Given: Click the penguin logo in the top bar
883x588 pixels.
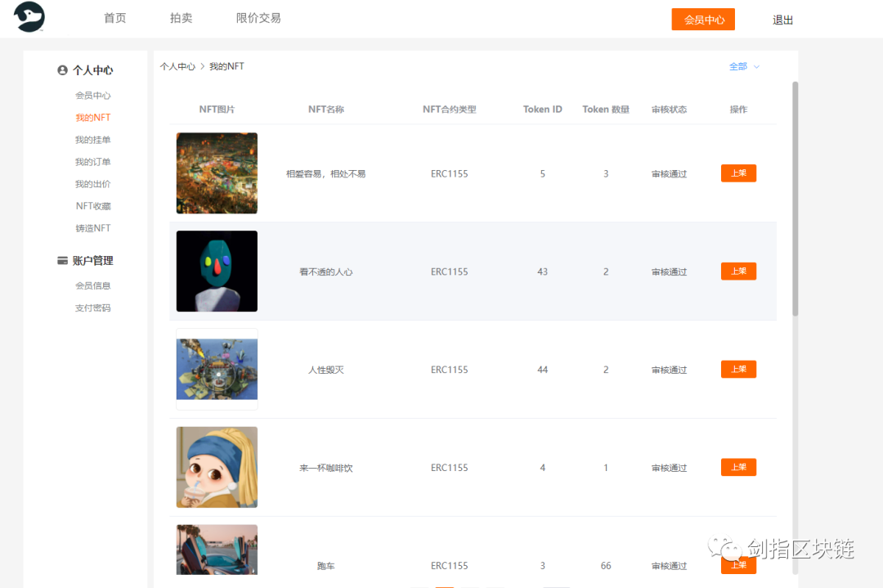Looking at the screenshot, I should point(29,16).
